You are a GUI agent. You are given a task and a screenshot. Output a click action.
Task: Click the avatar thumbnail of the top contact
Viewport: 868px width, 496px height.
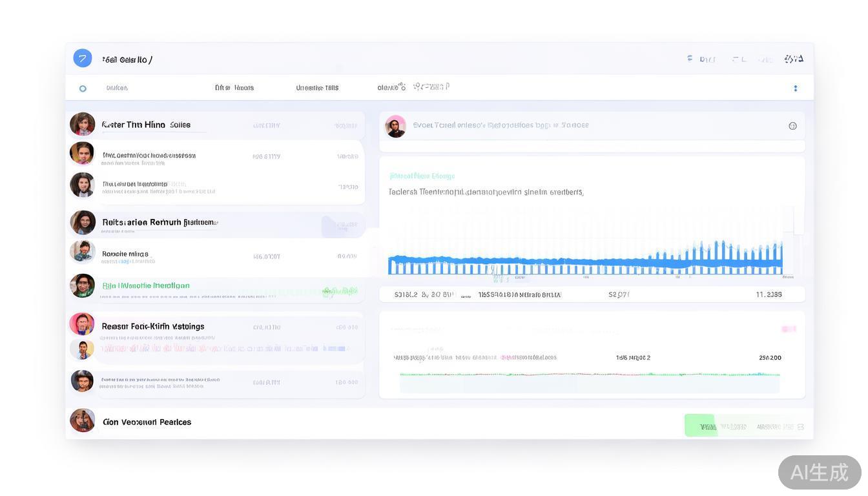[82, 124]
